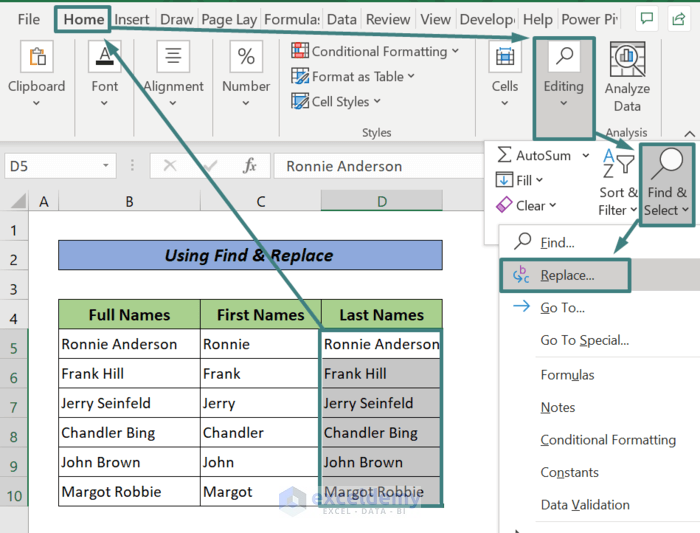Expand the Conditional Formatting dropdown
The height and width of the screenshot is (533, 700).
click(376, 51)
